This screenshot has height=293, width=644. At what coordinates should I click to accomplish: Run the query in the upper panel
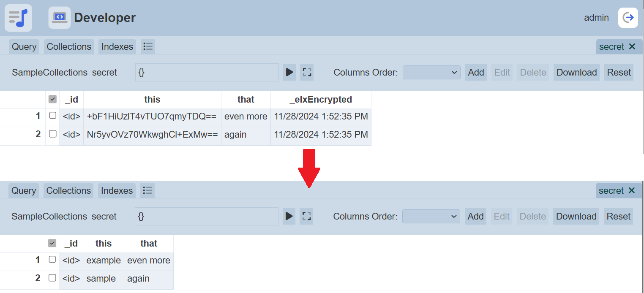(x=289, y=72)
